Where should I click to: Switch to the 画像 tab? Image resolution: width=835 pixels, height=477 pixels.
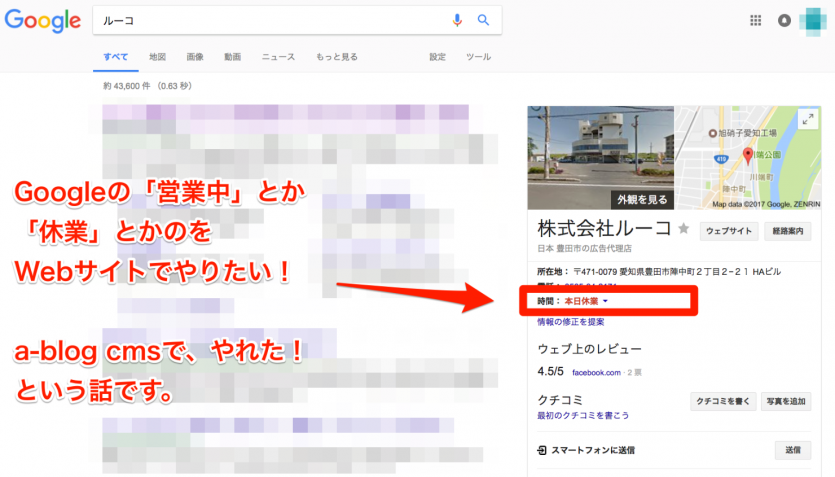pos(195,57)
